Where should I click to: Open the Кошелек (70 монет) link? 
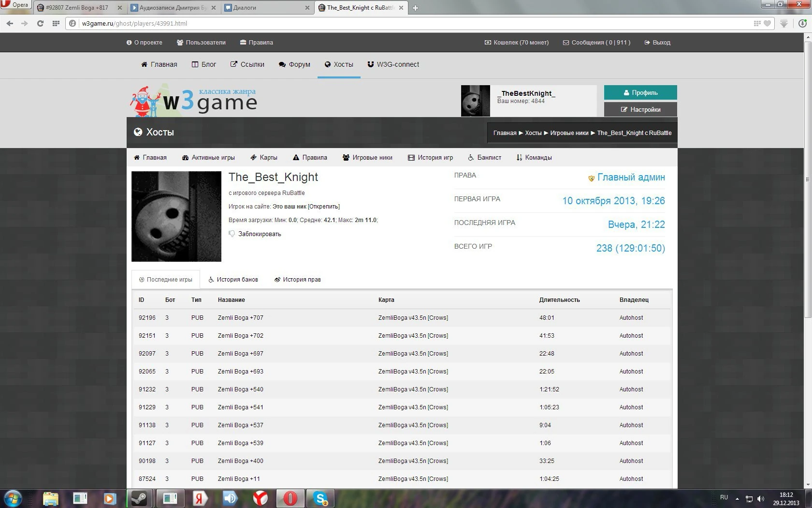(x=517, y=43)
